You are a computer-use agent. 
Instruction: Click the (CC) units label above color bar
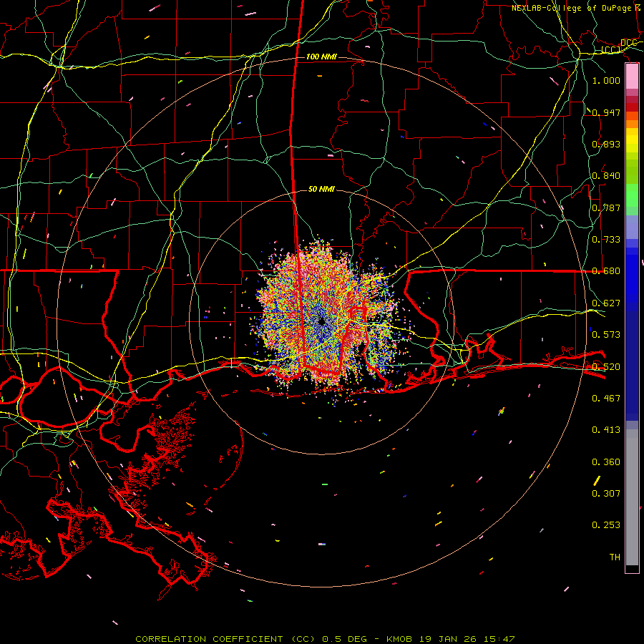point(611,49)
